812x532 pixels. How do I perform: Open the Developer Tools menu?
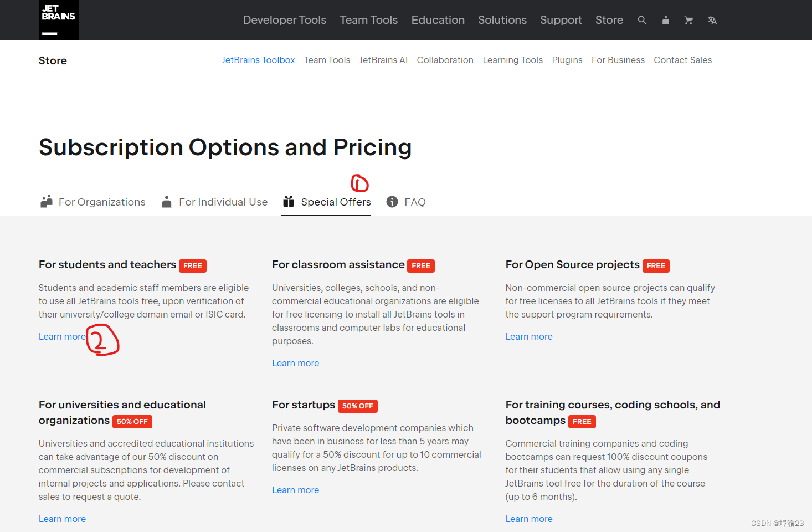tap(285, 20)
